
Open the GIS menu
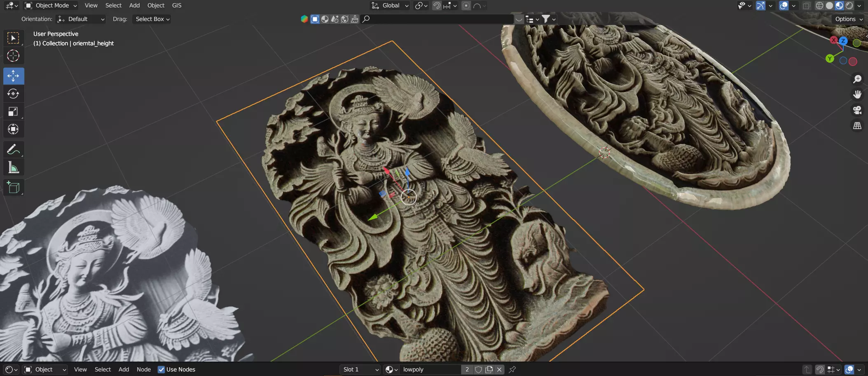(177, 5)
